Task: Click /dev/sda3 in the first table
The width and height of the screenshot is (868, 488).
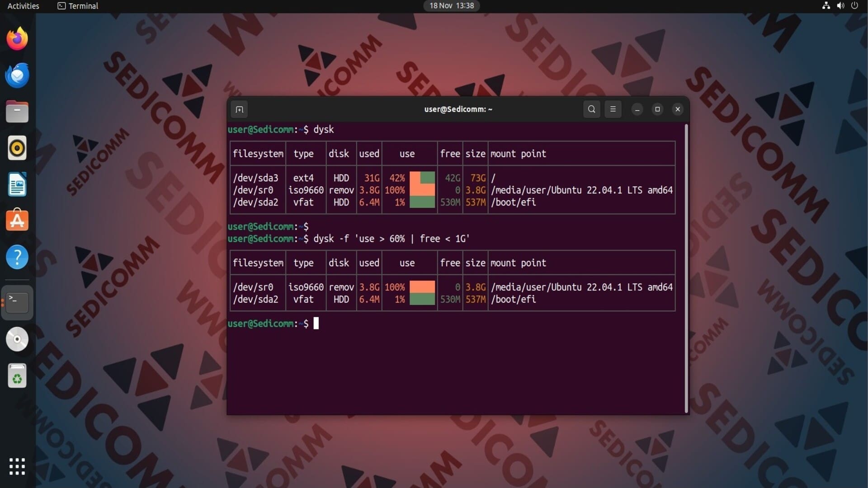Action: (x=255, y=178)
